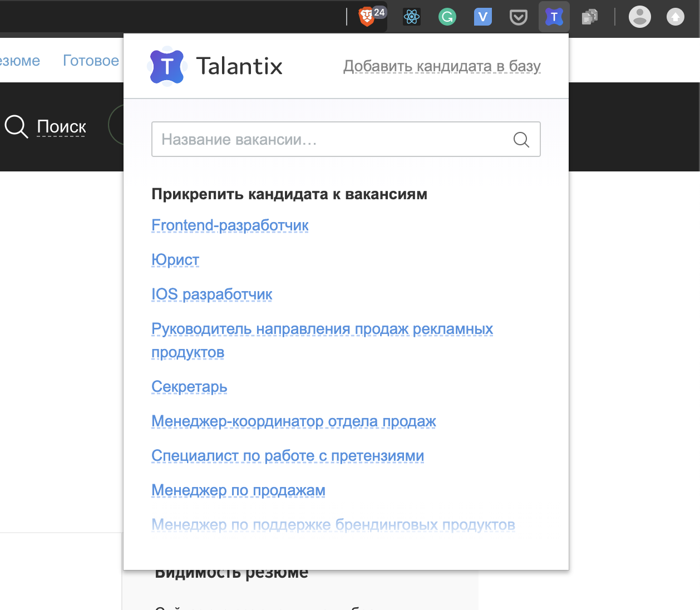Open React Developer Tools extension icon

(x=412, y=17)
